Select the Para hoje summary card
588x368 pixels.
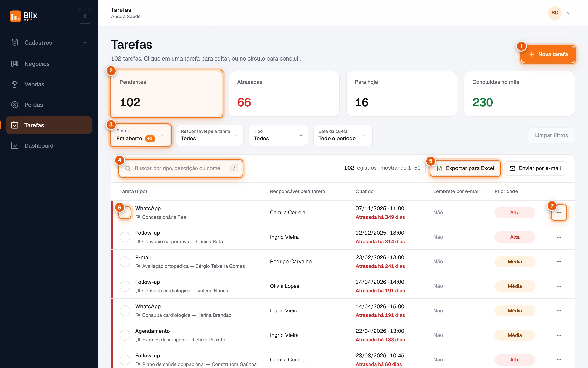point(402,94)
